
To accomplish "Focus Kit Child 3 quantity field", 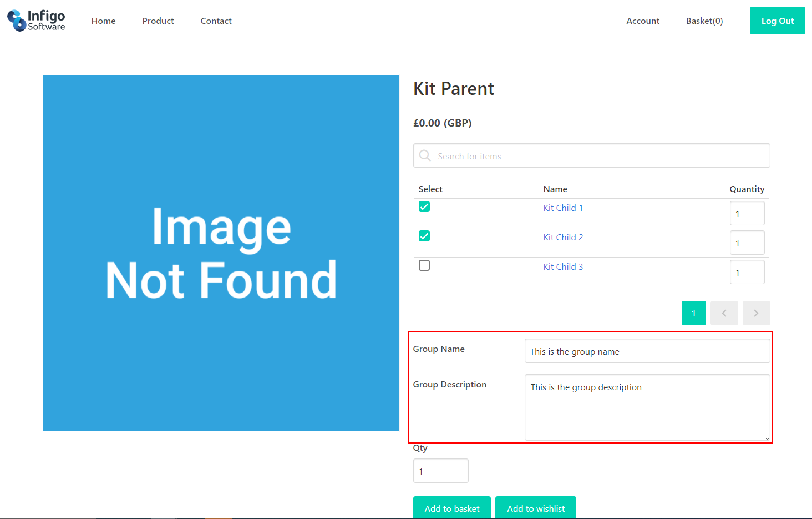I will [x=747, y=272].
